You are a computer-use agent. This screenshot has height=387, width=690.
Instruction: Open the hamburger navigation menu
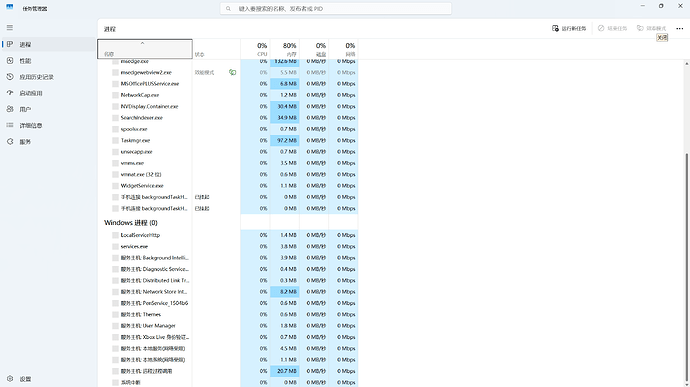tap(10, 28)
